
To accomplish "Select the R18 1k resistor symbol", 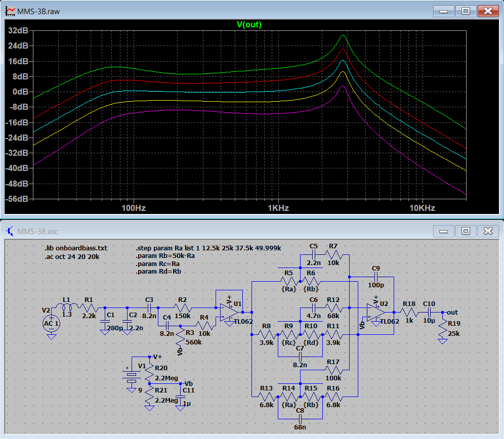I will 409,312.
